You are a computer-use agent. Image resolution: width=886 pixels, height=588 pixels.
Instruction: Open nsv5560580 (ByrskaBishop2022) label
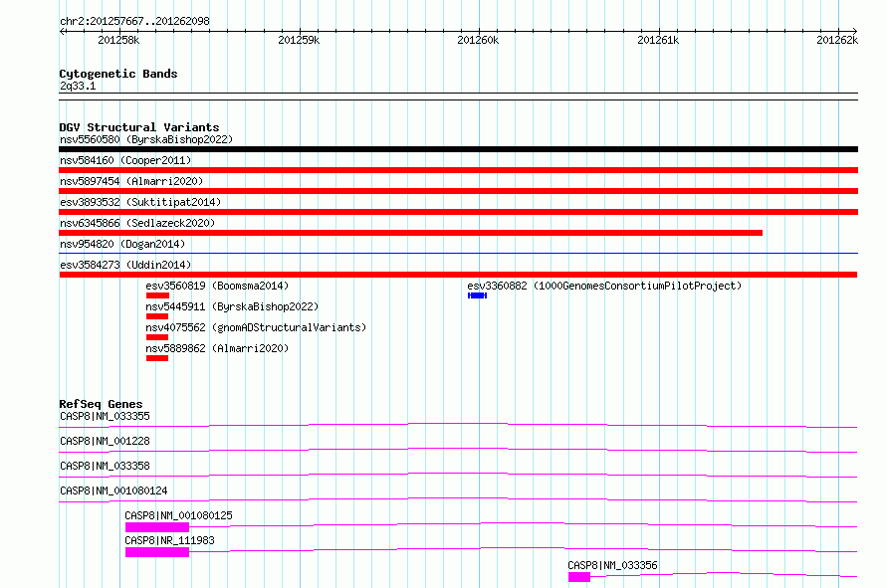[146, 139]
